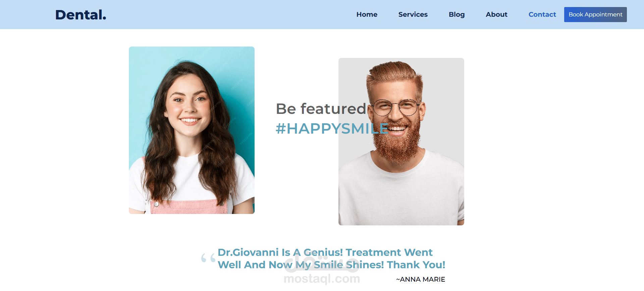This screenshot has height=291, width=644.
Task: Click the testimonial line Dr.Giovanni Is A Genius
Action: tap(280, 252)
